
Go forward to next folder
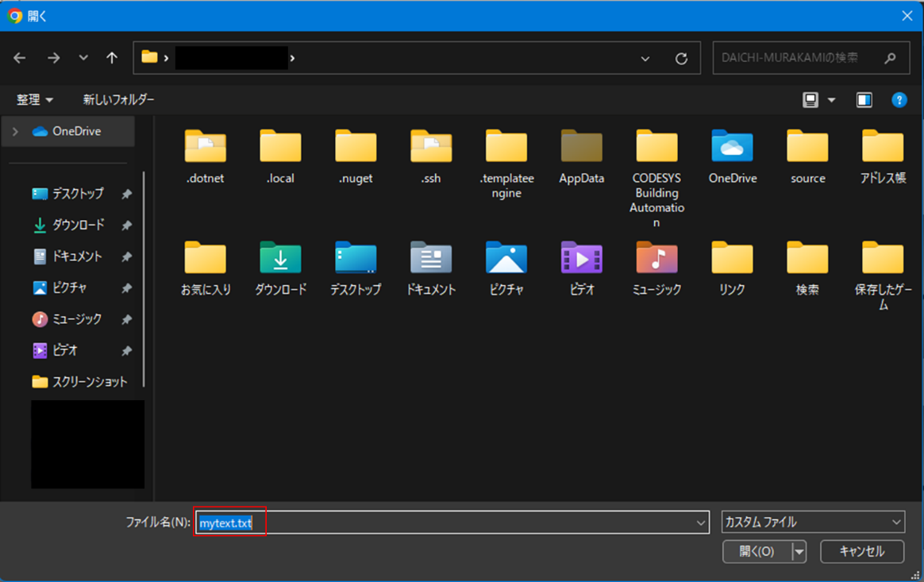54,58
